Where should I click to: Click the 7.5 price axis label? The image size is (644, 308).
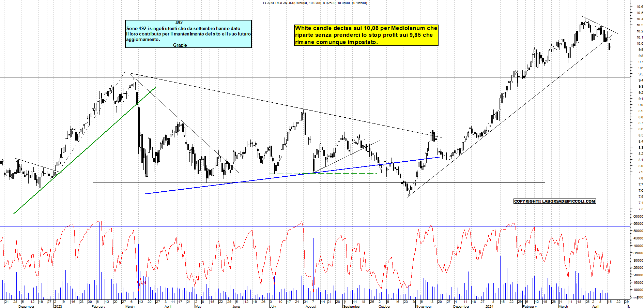point(641,197)
